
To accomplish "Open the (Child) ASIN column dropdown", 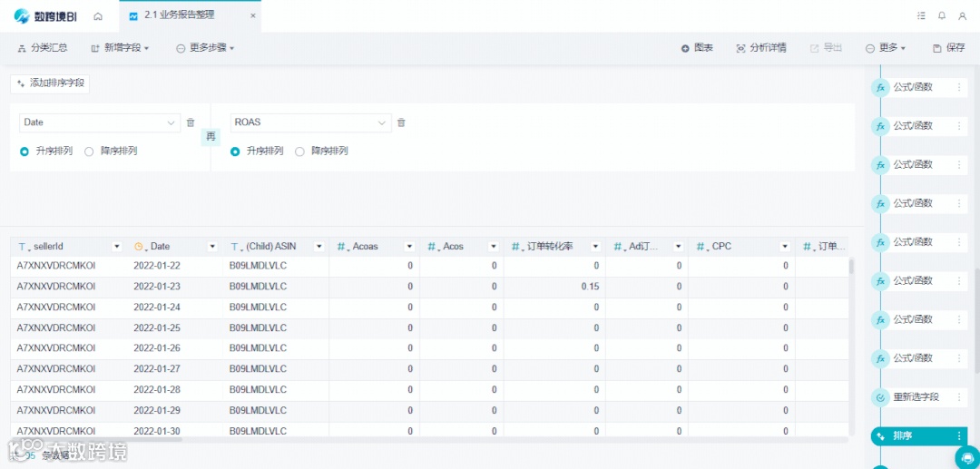I will tap(318, 247).
